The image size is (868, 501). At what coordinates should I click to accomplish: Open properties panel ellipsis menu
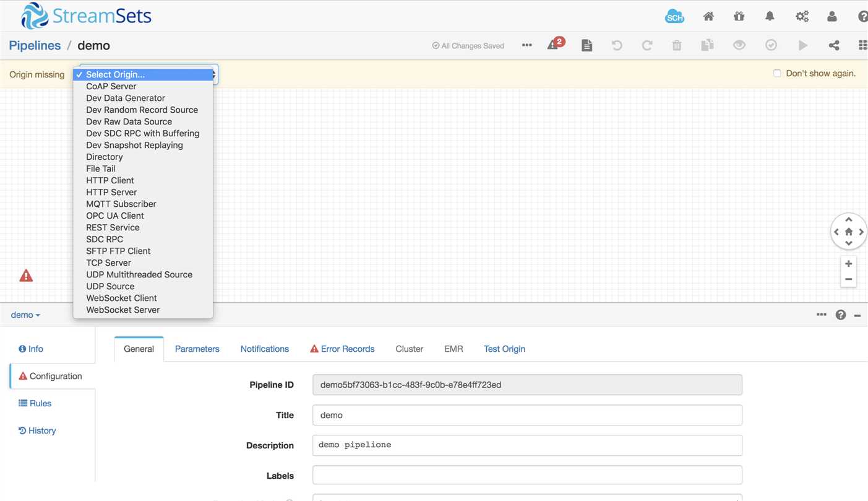point(821,315)
